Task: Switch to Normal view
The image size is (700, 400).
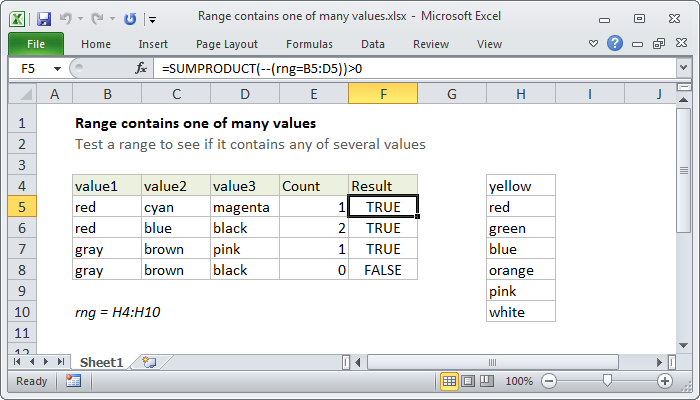Action: click(x=450, y=381)
